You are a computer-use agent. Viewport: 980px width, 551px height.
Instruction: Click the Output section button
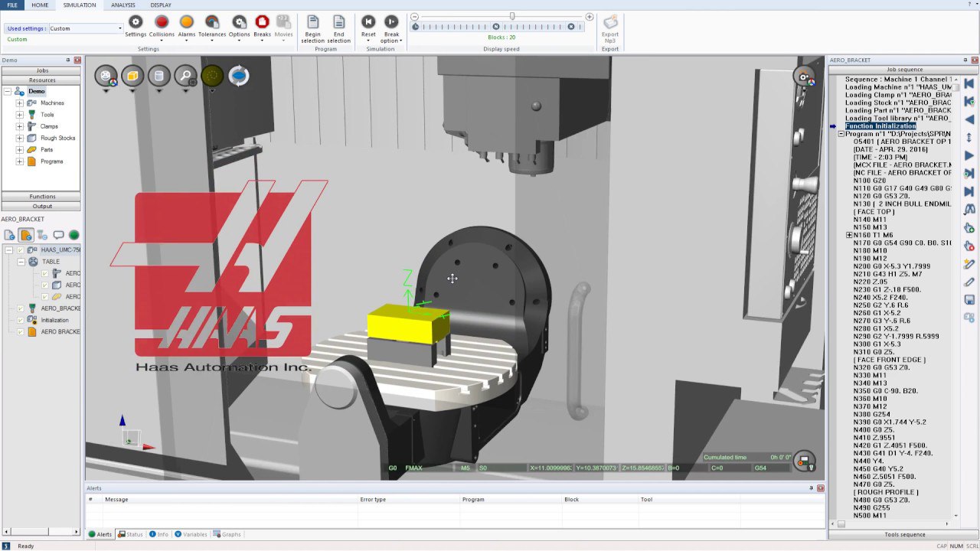click(x=42, y=206)
